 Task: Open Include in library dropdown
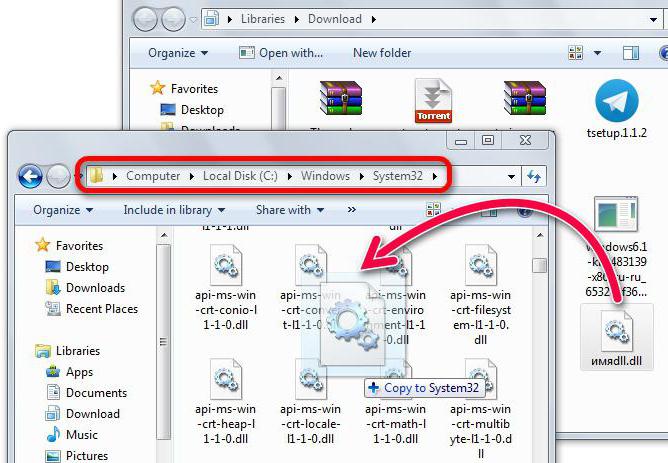click(174, 210)
